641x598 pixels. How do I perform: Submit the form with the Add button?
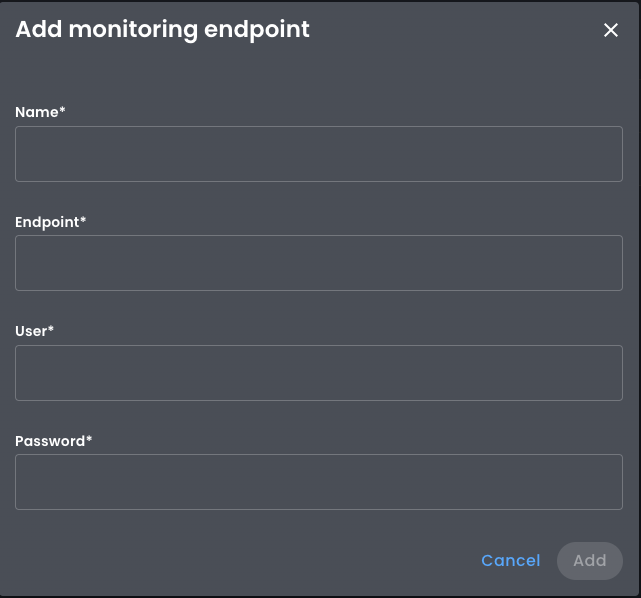pyautogui.click(x=589, y=561)
